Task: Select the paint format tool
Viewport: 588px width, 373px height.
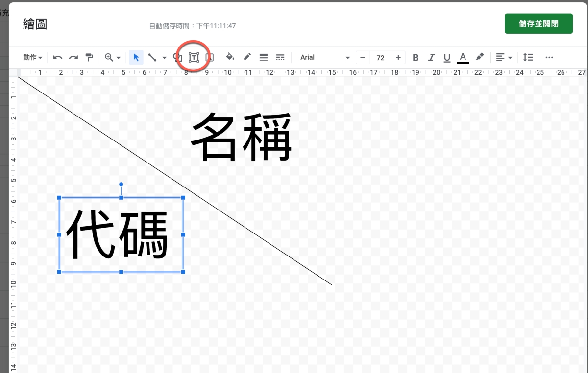Action: click(x=89, y=58)
